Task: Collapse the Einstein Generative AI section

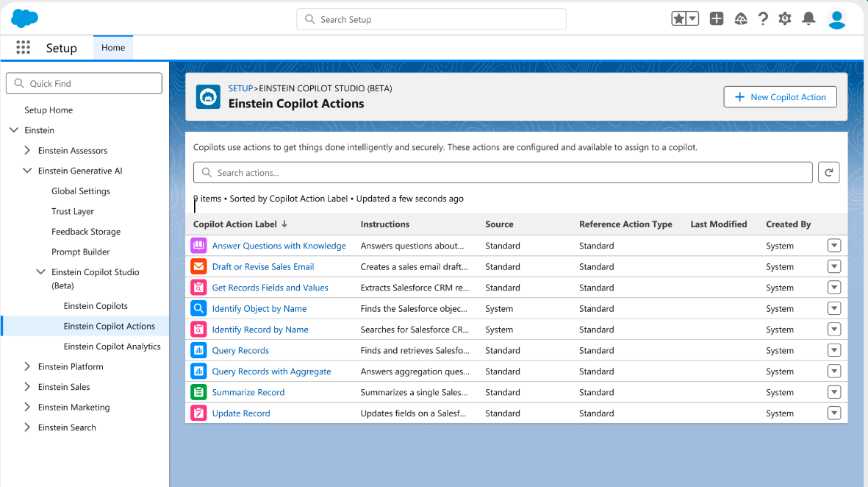Action: [27, 171]
